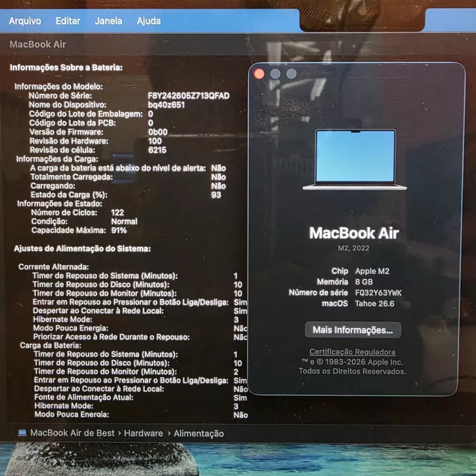
Task: Click battery serial number F8Y242605Z713QFAD
Action: pos(188,96)
